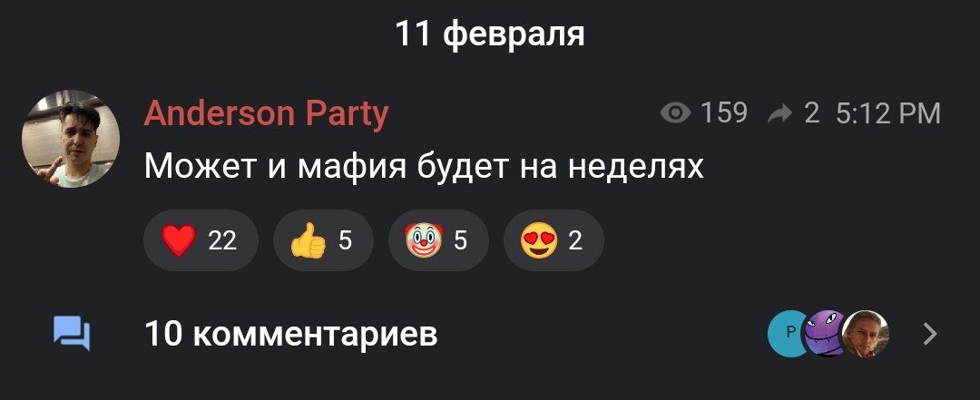Click the eye views icon

point(676,113)
